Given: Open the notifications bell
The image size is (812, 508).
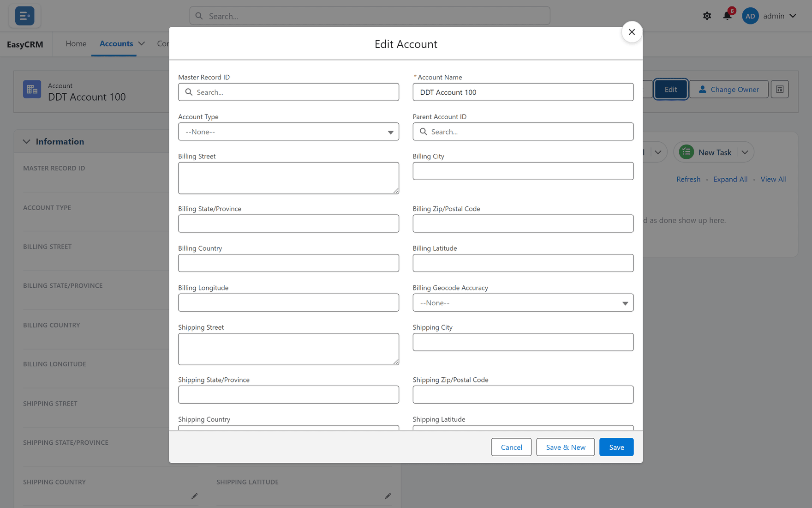Looking at the screenshot, I should (x=727, y=16).
